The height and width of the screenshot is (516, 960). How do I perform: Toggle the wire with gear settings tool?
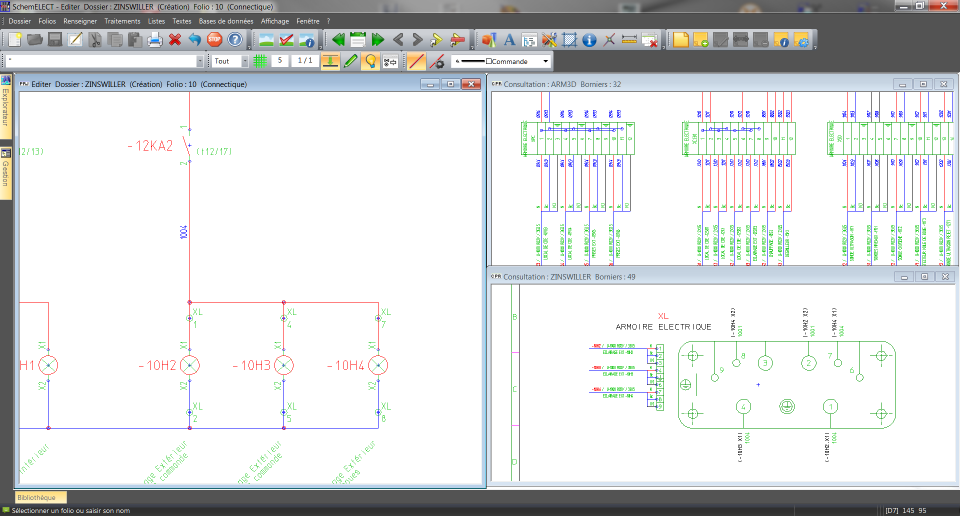[437, 61]
